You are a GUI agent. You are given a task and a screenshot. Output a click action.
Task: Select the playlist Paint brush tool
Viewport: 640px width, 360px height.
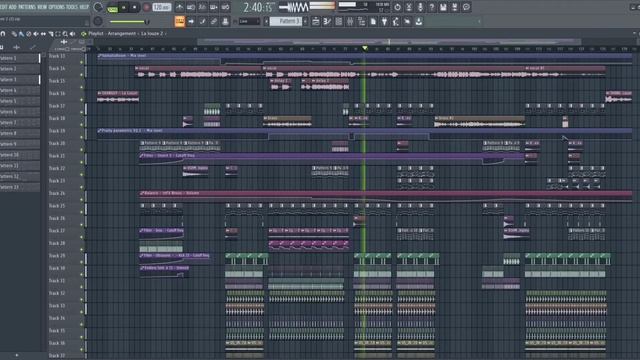[x=21, y=34]
